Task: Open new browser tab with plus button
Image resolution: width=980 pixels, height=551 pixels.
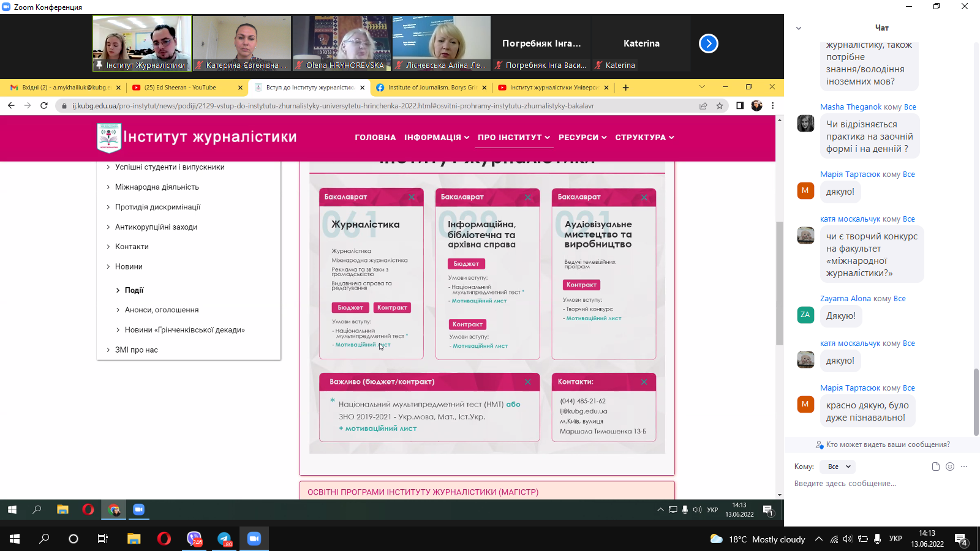Action: [625, 88]
